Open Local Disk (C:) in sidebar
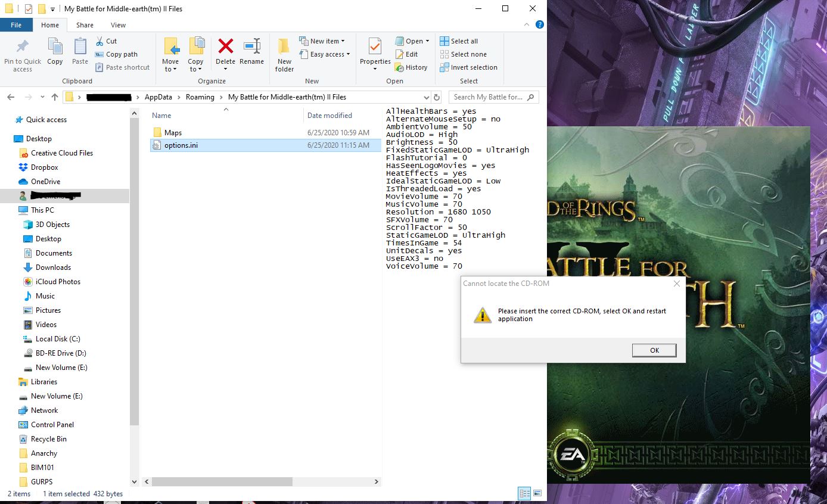The height and width of the screenshot is (504, 827). [x=58, y=339]
